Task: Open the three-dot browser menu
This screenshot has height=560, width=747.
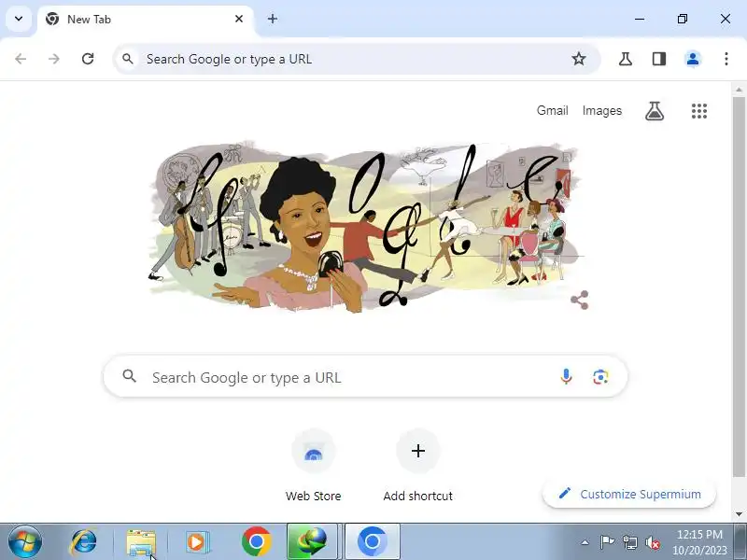Action: (x=726, y=59)
